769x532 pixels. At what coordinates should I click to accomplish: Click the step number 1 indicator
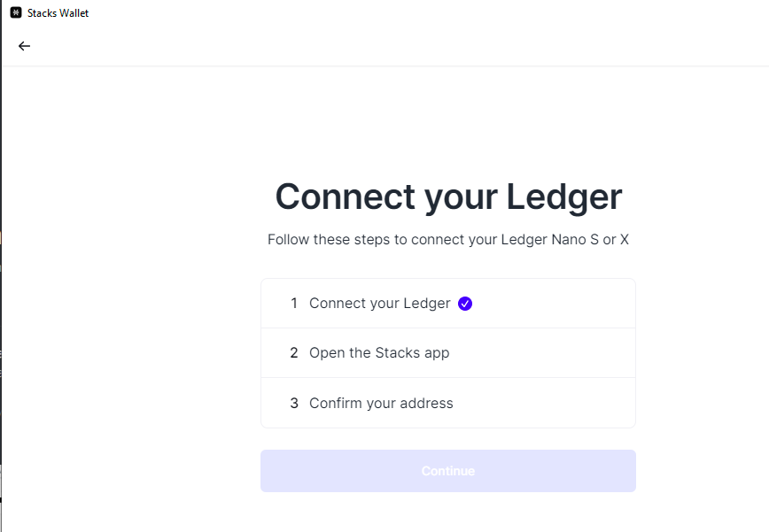[294, 303]
